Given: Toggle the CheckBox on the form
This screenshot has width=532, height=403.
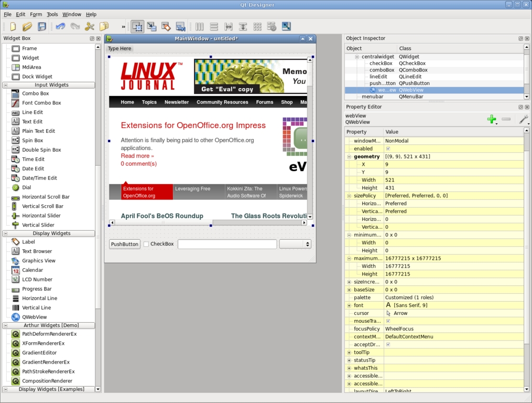Looking at the screenshot, I should click(146, 244).
